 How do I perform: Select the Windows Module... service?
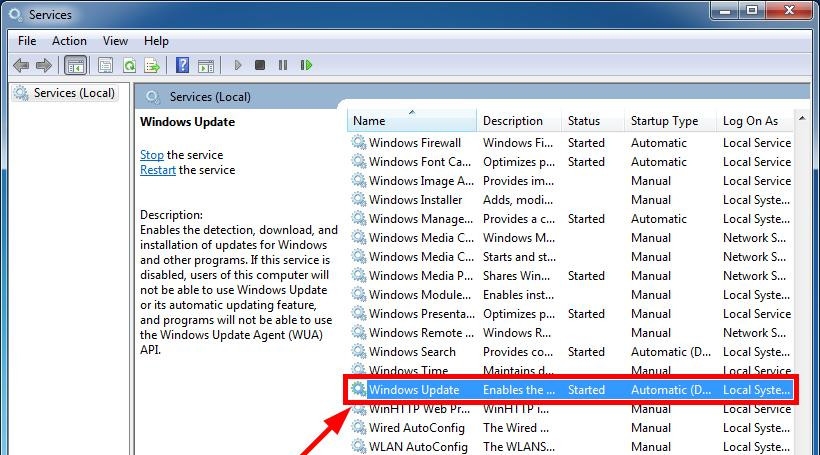point(419,295)
